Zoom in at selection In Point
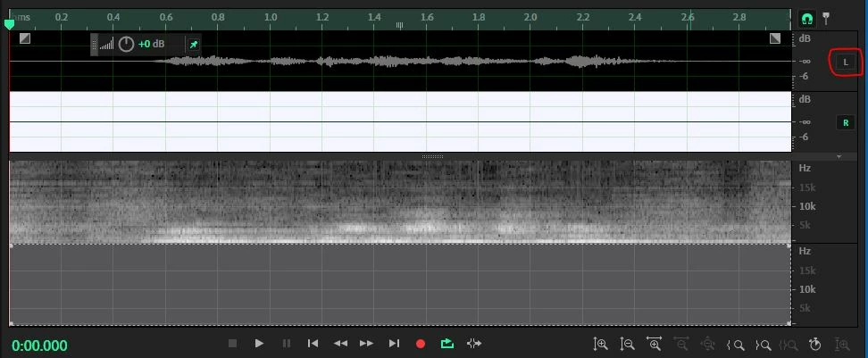The image size is (868, 358). point(735,345)
